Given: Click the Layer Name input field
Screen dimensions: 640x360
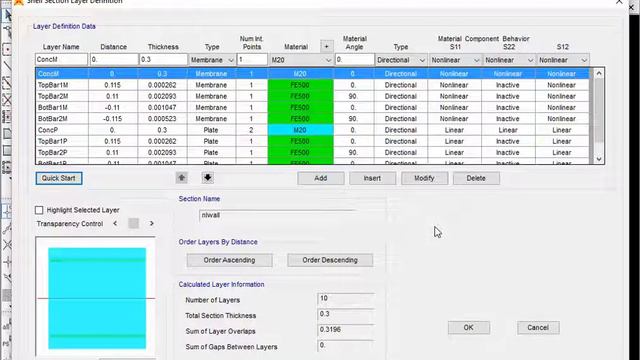Looking at the screenshot, I should (61, 60).
